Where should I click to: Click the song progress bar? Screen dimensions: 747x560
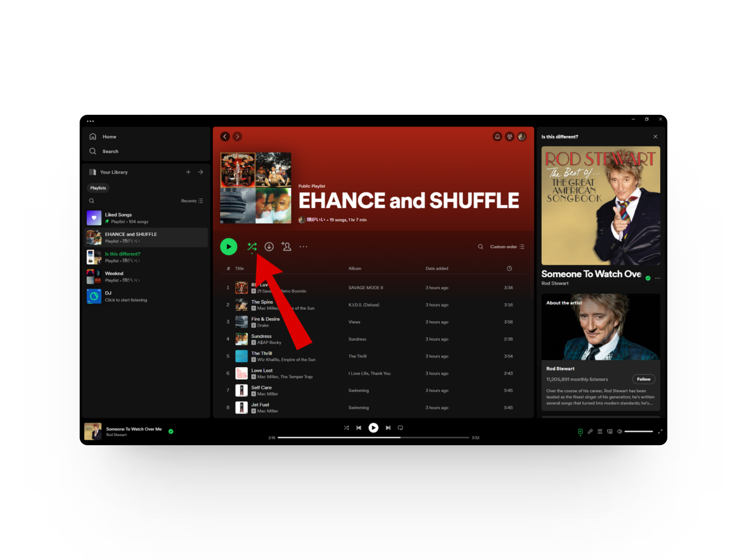(x=373, y=437)
